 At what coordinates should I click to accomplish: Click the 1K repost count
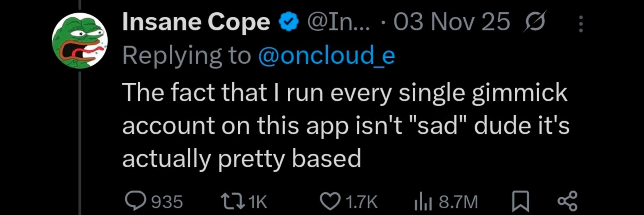point(258,202)
